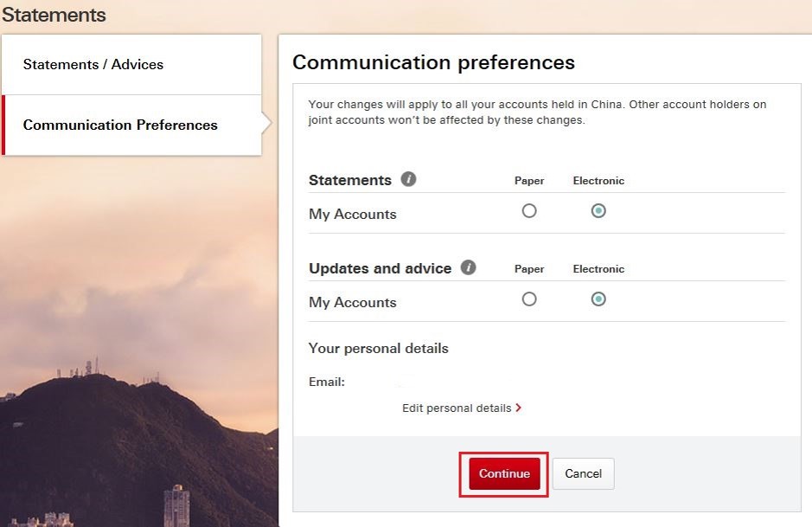This screenshot has width=812, height=527.
Task: Click the 'Your changes will apply' notice text
Action: click(x=537, y=112)
